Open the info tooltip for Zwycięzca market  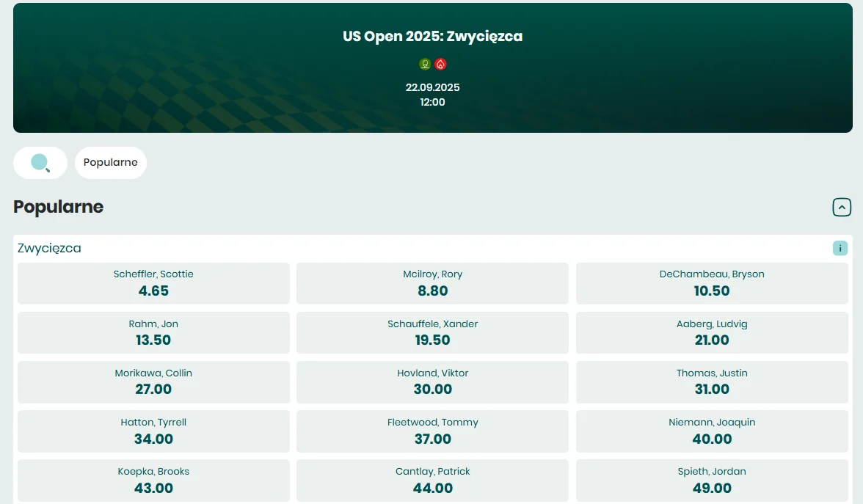[840, 248]
